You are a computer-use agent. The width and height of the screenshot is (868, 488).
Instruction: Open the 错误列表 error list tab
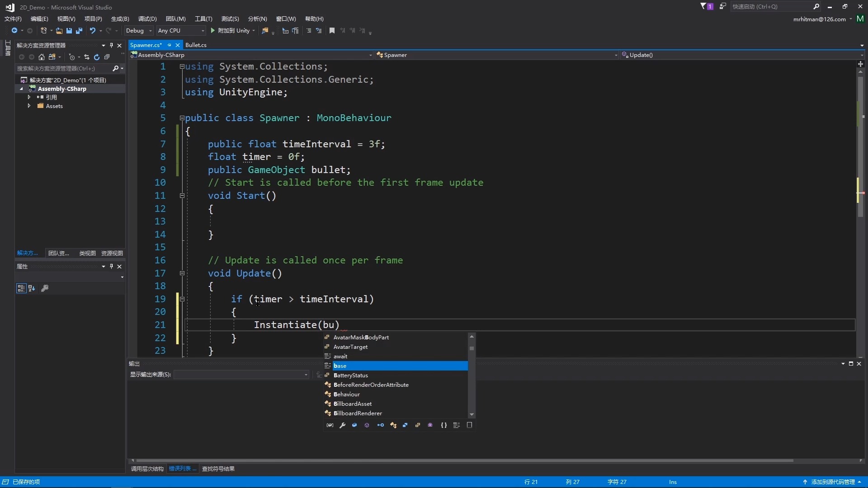(182, 469)
